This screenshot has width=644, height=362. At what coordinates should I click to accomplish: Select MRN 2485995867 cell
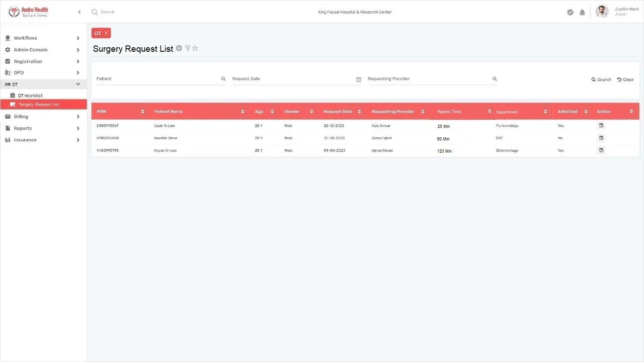coord(108,126)
